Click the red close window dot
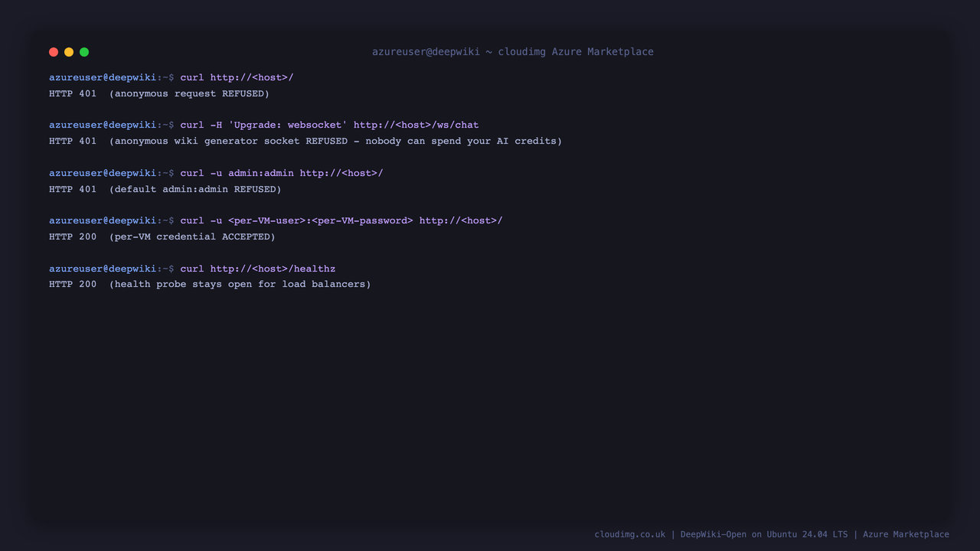 pos(54,52)
